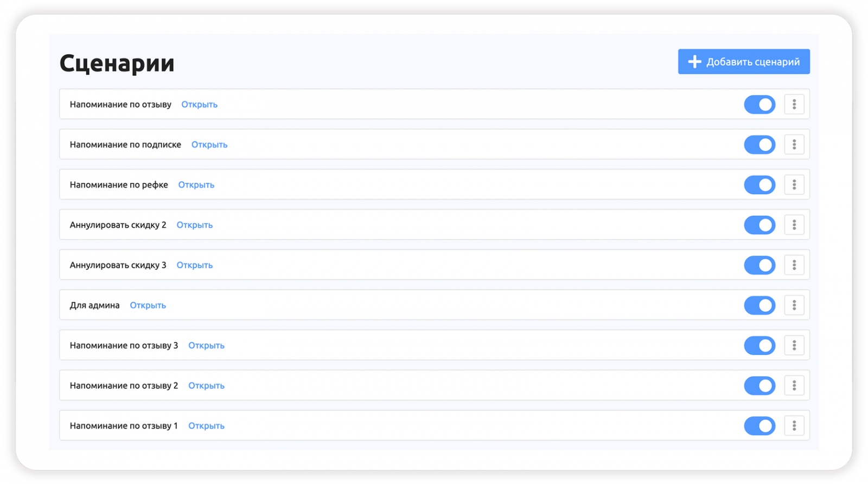Select the Напоминание по отзыву 3 row name

pyautogui.click(x=124, y=346)
